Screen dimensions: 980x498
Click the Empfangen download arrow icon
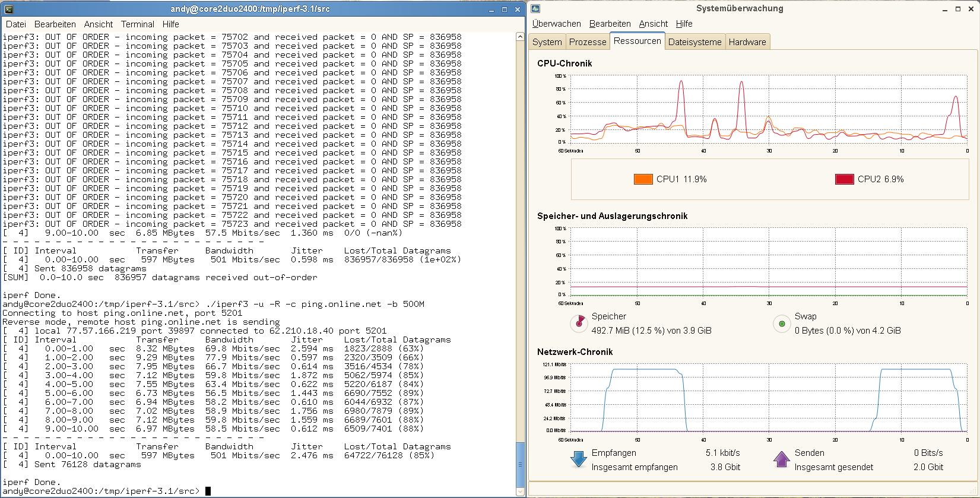point(578,459)
